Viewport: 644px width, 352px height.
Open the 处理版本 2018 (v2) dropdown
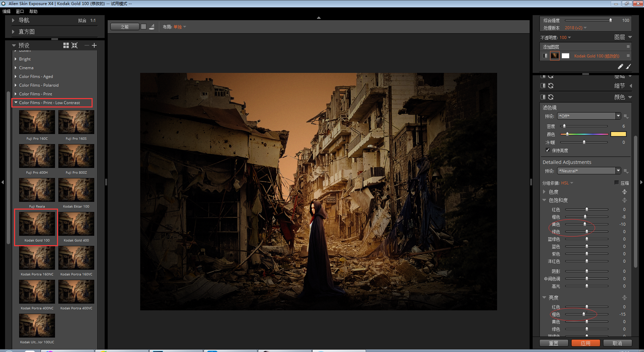(x=576, y=28)
